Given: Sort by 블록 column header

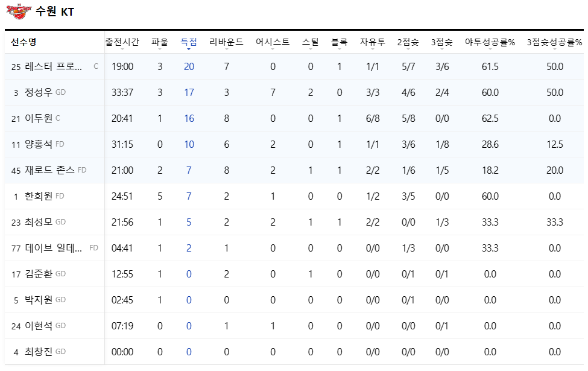Looking at the screenshot, I should click(x=339, y=42).
